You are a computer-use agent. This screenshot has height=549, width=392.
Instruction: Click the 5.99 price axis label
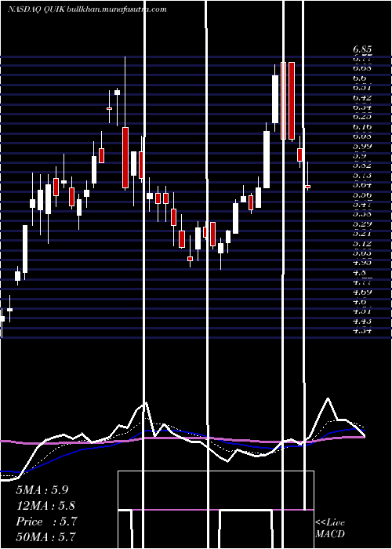pos(362,146)
